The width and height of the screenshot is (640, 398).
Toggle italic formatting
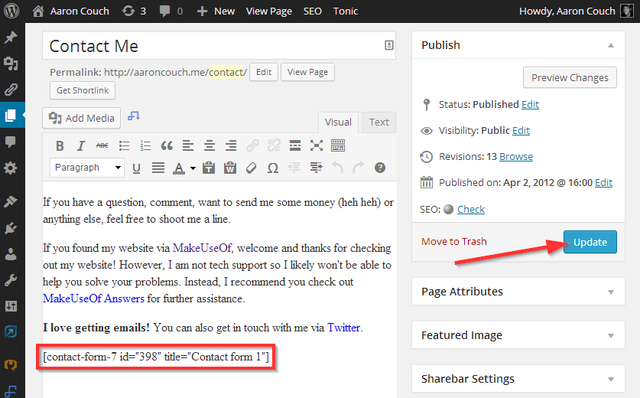pos(81,146)
